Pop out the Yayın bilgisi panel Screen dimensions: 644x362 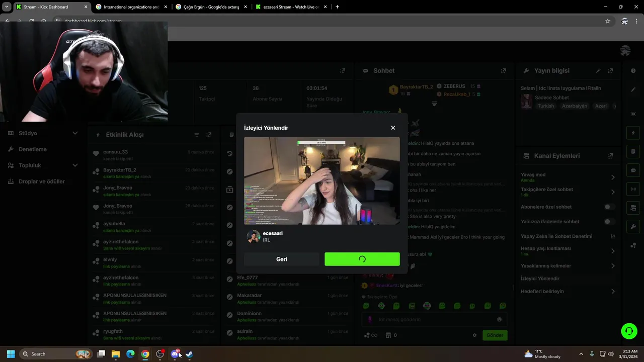(610, 71)
